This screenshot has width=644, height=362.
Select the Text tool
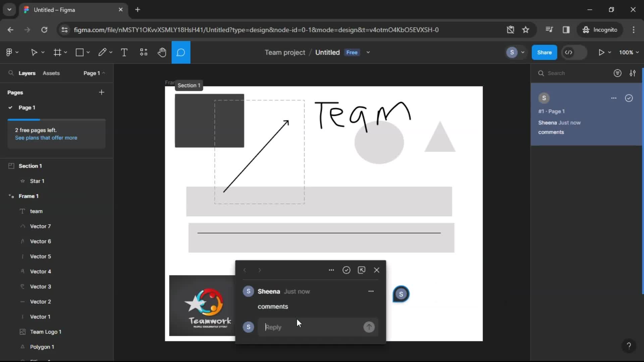point(124,52)
